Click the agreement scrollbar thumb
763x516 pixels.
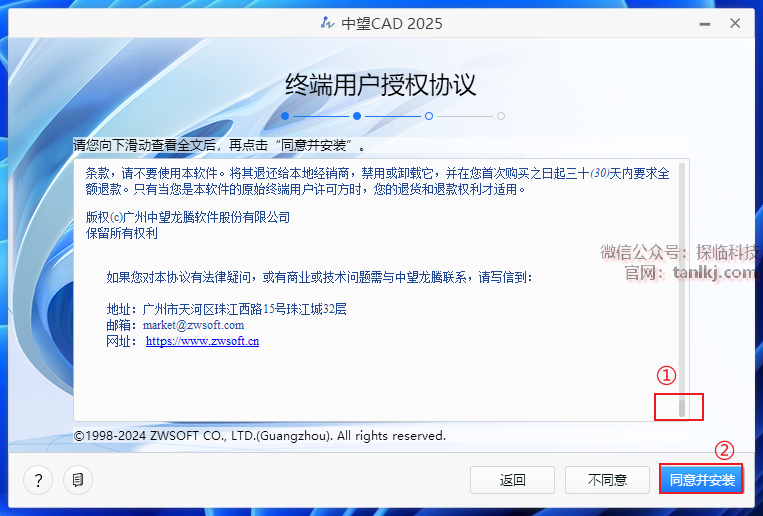point(682,408)
